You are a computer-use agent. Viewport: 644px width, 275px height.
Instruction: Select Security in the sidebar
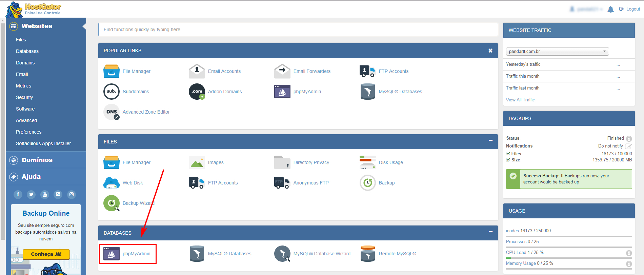point(24,97)
